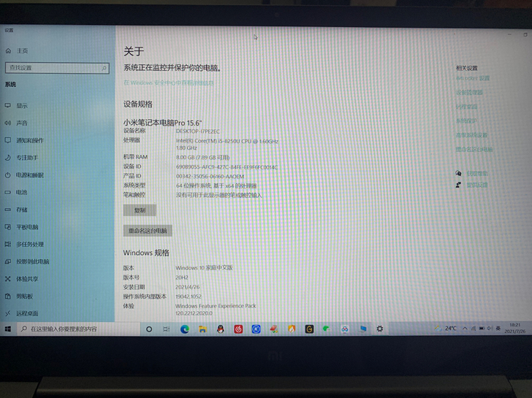Click the Windows 10 家庭中文版 edition text

coord(204,268)
